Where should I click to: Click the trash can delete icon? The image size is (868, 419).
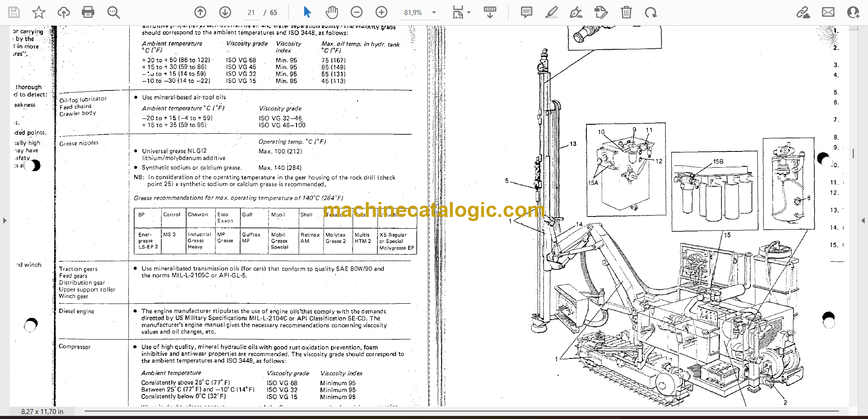coord(626,12)
